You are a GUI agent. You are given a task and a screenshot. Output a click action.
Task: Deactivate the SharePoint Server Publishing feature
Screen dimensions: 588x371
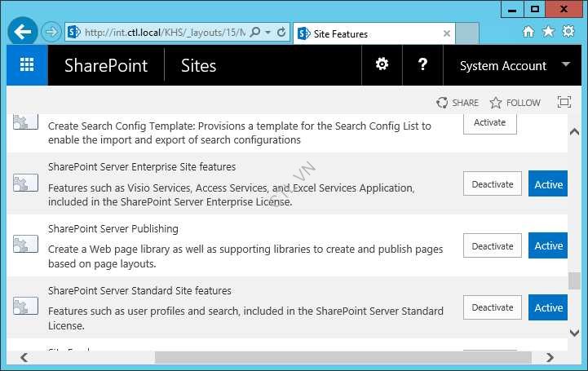pyautogui.click(x=492, y=246)
